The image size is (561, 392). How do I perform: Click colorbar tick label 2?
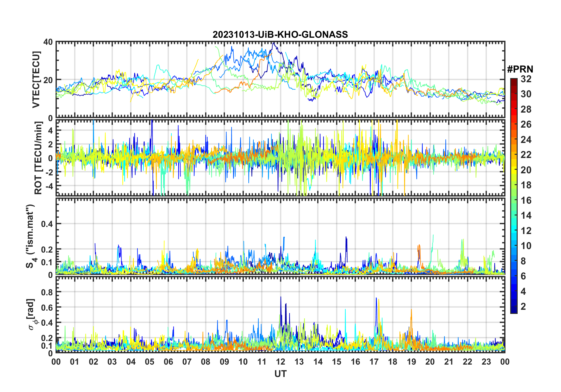(523, 307)
